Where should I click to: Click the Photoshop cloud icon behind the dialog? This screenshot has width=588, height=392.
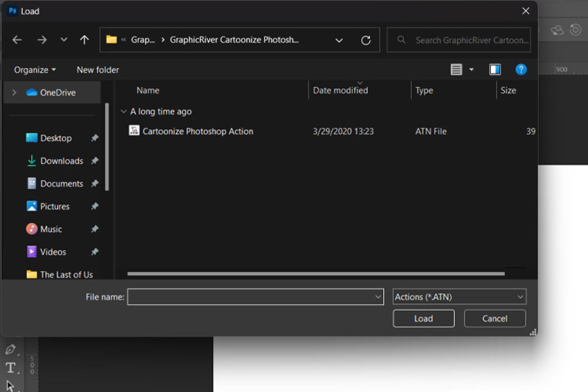557,30
